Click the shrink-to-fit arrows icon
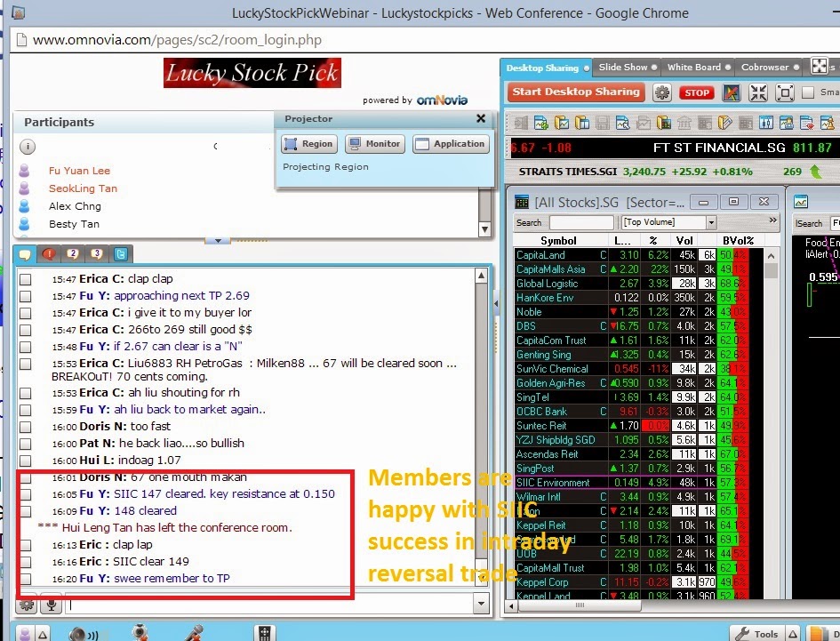The image size is (840, 641). click(x=758, y=92)
